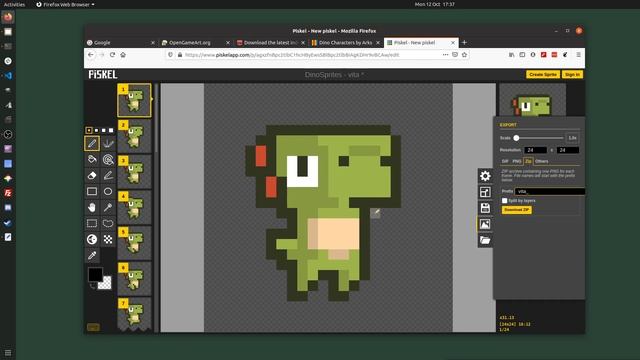This screenshot has width=640, height=360.
Task: Select the Move hand tool
Action: click(92, 207)
